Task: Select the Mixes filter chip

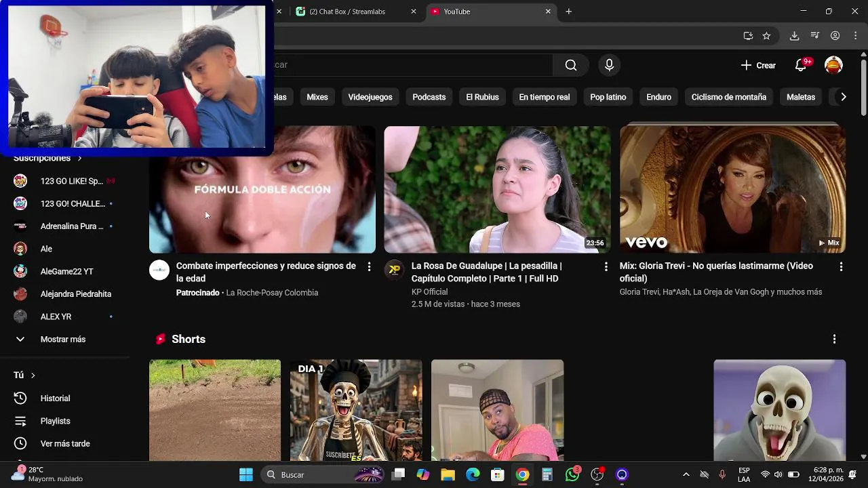Action: [x=317, y=97]
